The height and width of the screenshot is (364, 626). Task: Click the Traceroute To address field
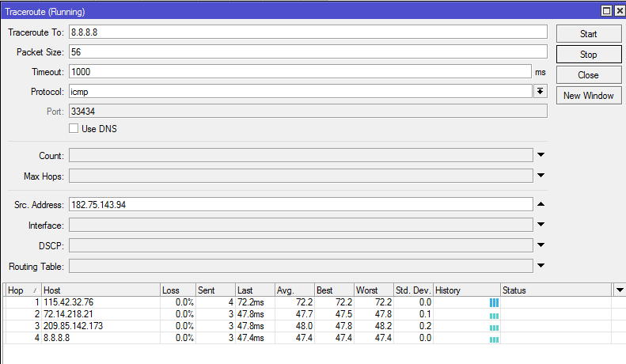(x=308, y=32)
